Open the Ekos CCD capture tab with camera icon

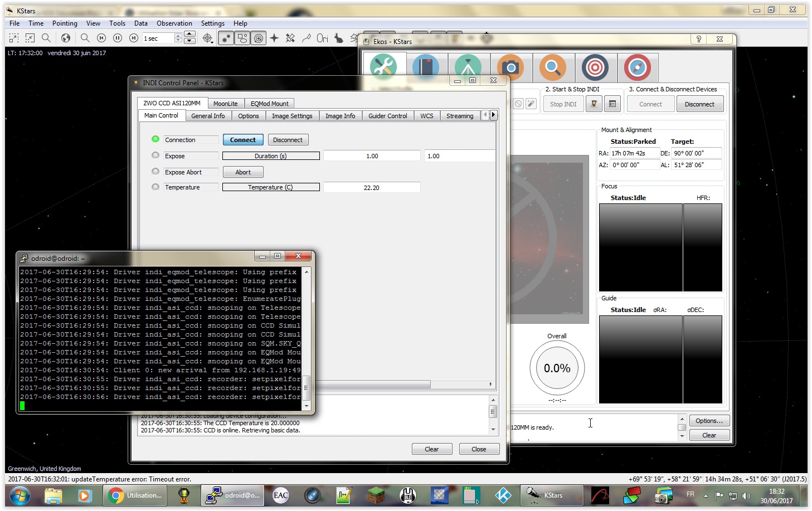coord(510,67)
